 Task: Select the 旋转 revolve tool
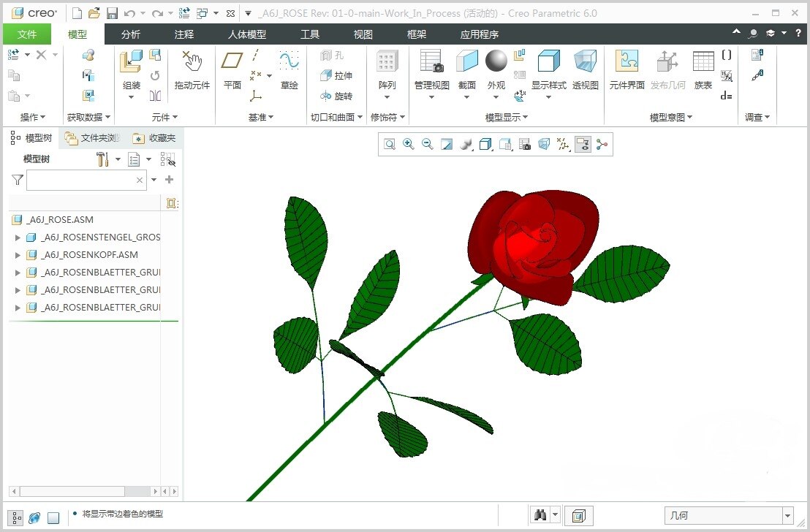(336, 96)
